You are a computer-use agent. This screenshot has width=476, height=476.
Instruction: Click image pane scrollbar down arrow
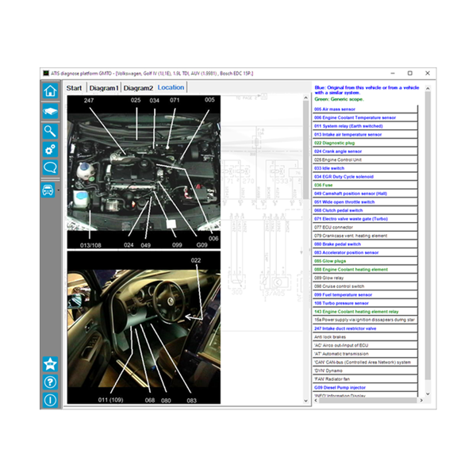pyautogui.click(x=305, y=401)
